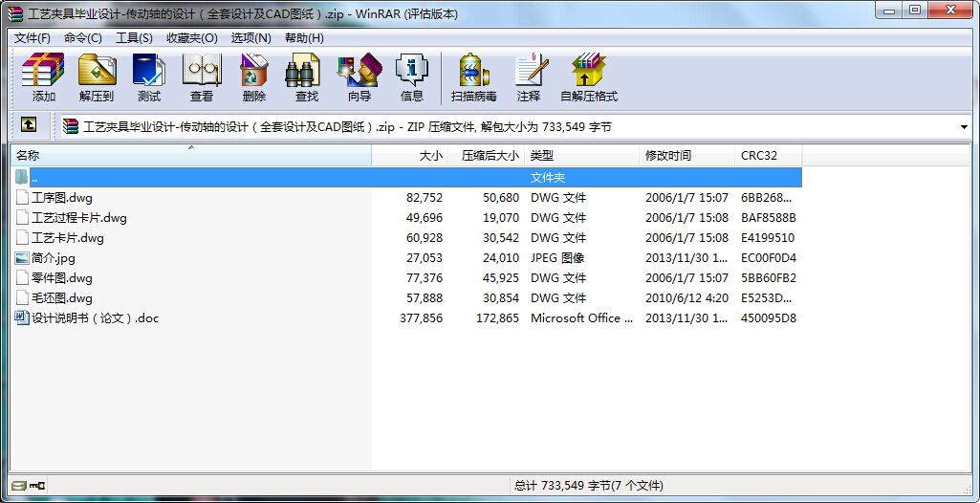Launch the 向导 (Wizard) tool
The width and height of the screenshot is (980, 503).
point(359,70)
